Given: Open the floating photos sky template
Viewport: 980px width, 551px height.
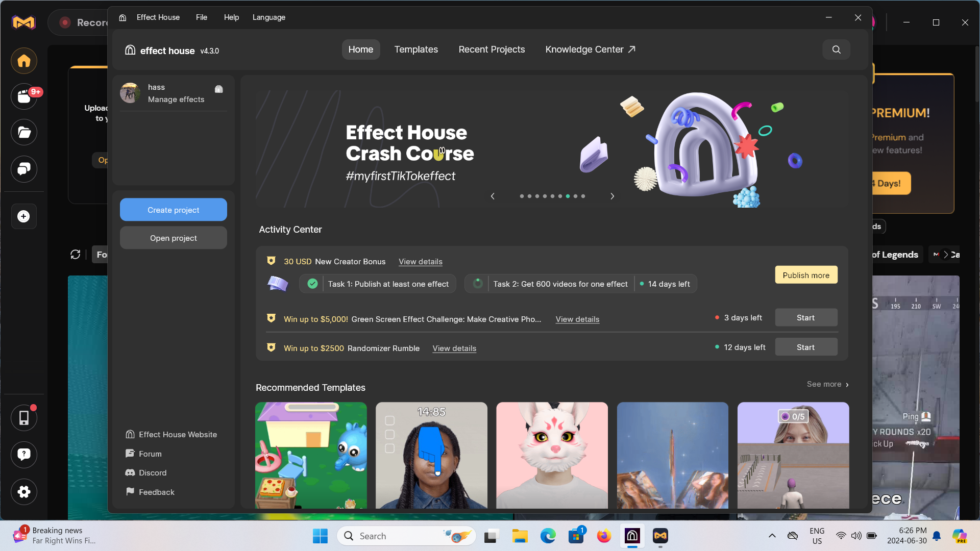Looking at the screenshot, I should point(672,455).
